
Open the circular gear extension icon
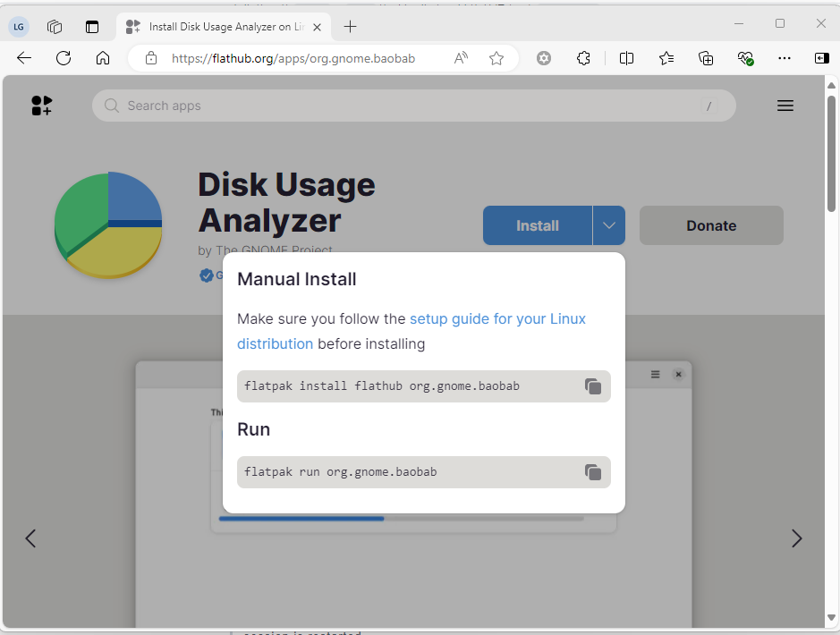pyautogui.click(x=544, y=58)
